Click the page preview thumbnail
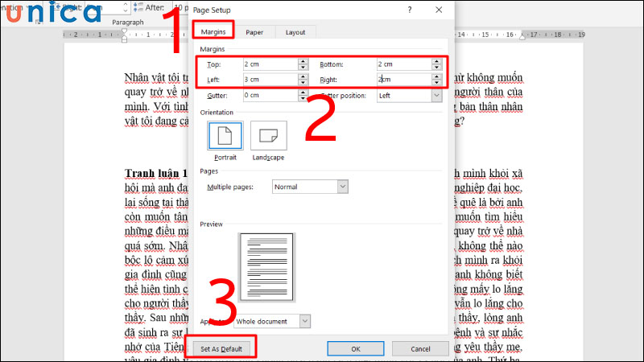Image resolution: width=644 pixels, height=362 pixels. [x=266, y=267]
